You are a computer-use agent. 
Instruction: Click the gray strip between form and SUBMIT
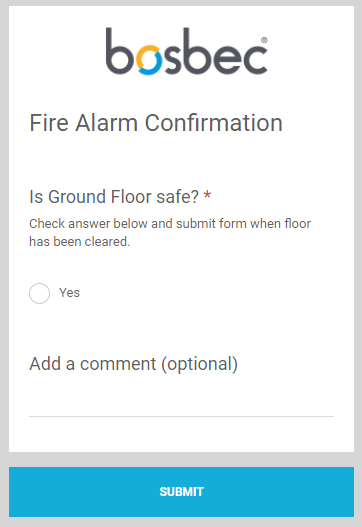182,459
